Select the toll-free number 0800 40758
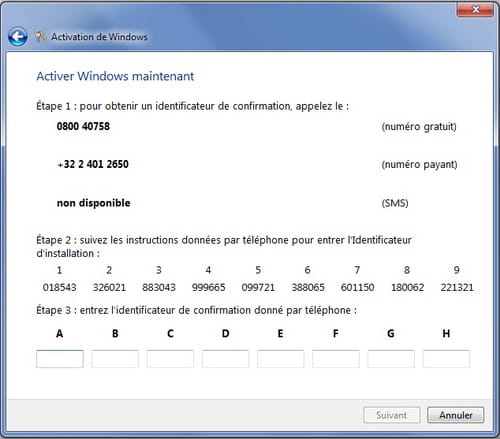Viewport: 500px width, 439px height. coord(83,126)
